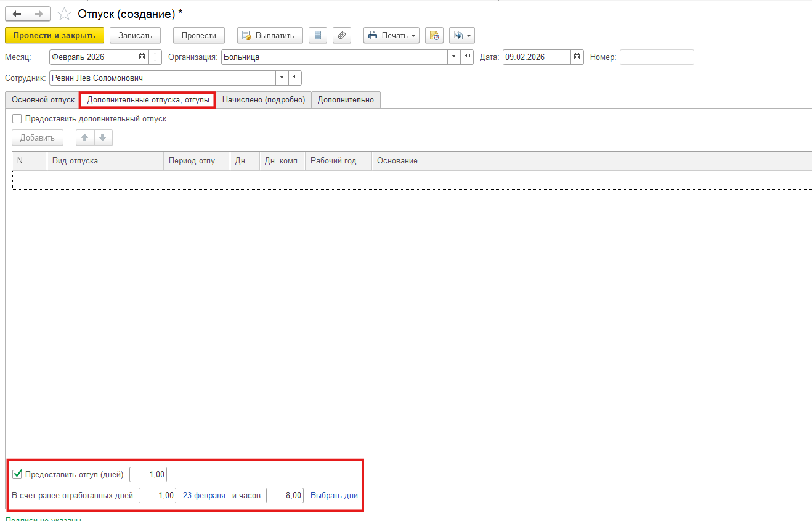Switch to the Основной отпуск tab

click(43, 100)
